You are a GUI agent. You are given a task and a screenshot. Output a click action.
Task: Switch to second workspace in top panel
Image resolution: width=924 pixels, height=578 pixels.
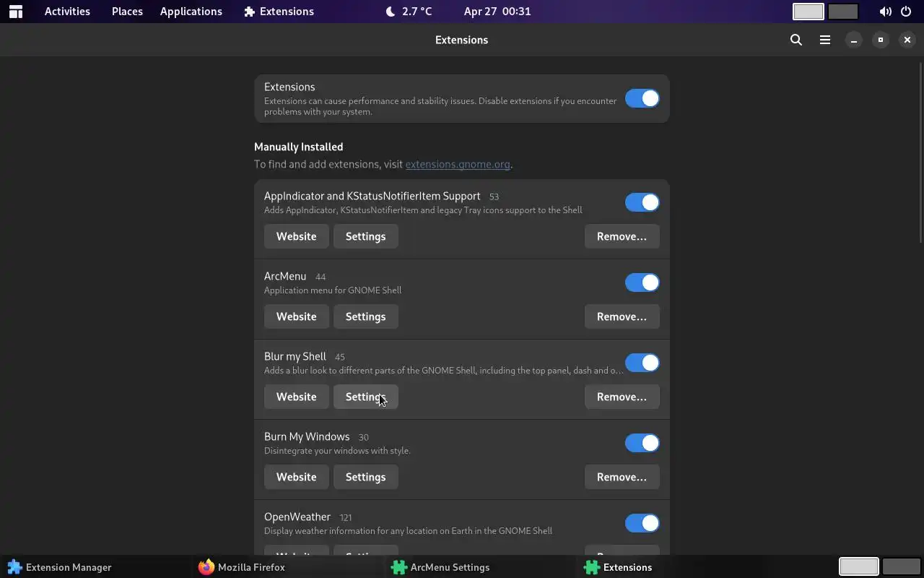coord(843,12)
